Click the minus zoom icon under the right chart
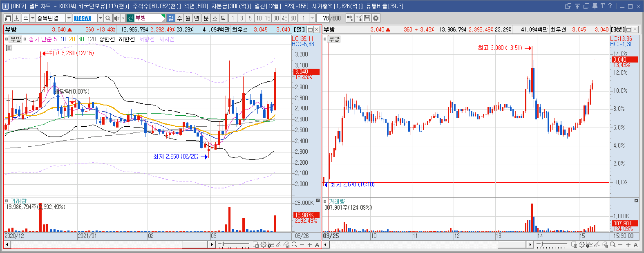The image size is (644, 253). (620, 245)
